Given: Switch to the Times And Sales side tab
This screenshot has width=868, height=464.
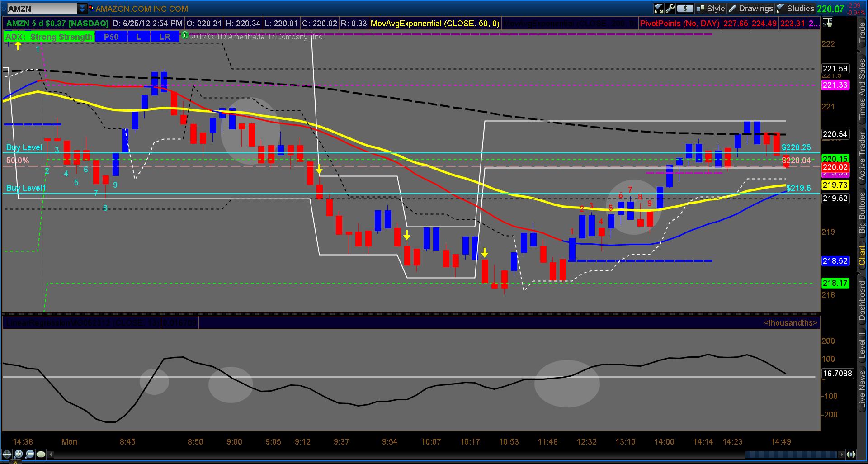Looking at the screenshot, I should tap(862, 90).
